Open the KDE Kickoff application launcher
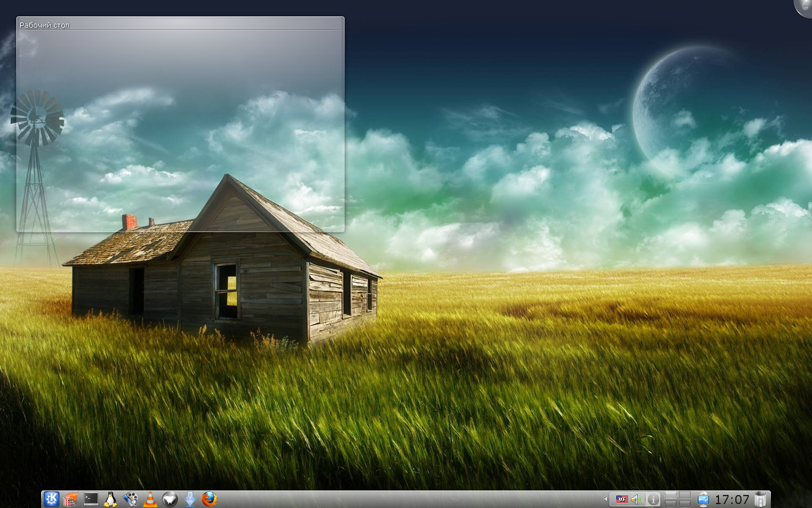The height and width of the screenshot is (508, 812). click(51, 499)
